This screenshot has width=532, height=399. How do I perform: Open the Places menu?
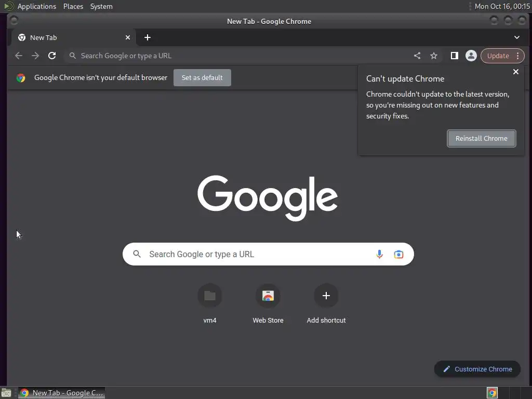tap(73, 6)
